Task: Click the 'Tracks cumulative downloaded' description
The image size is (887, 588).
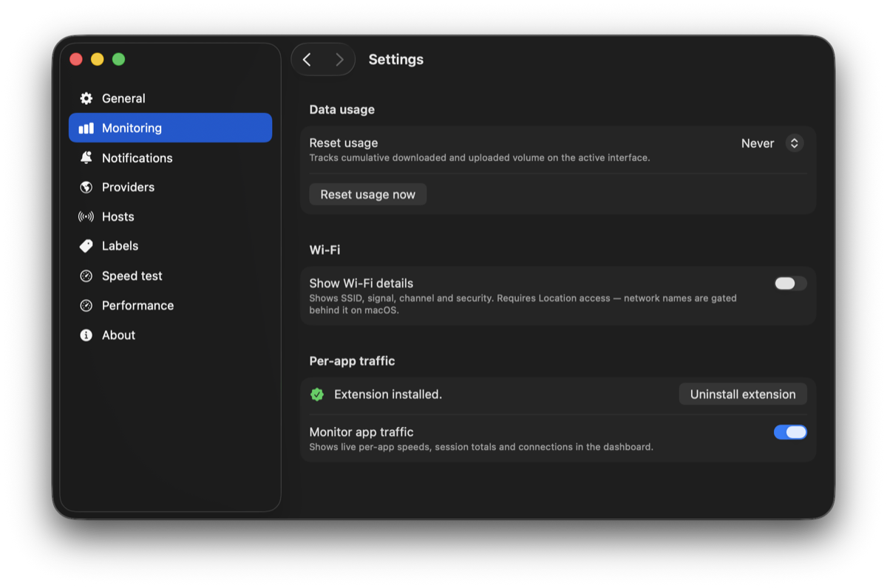Action: [480, 158]
